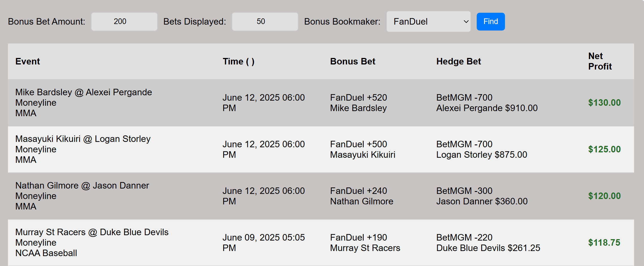The height and width of the screenshot is (266, 644).
Task: Select the Nathan Gilmore @ Jason Danner row
Action: (82, 196)
